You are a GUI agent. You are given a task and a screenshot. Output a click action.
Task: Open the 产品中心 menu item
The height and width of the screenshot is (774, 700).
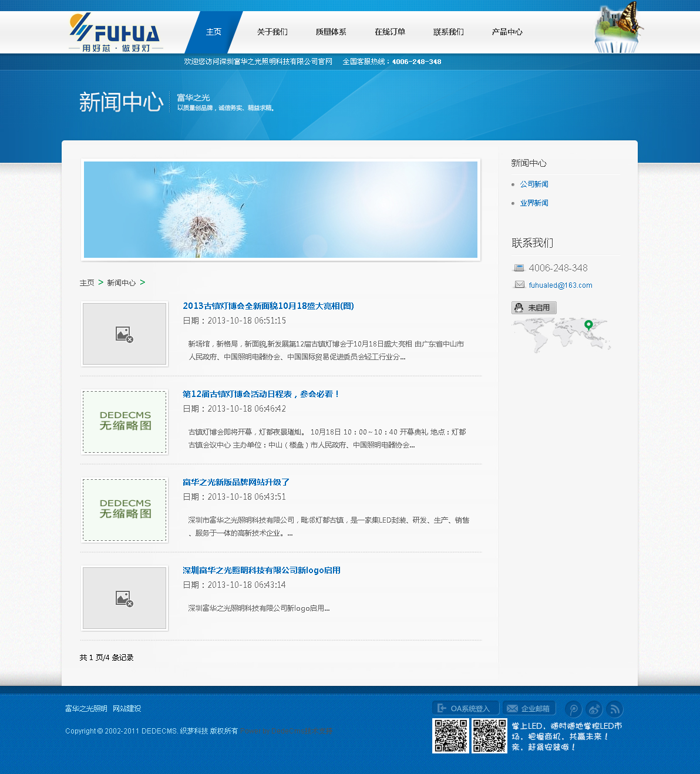click(x=507, y=32)
